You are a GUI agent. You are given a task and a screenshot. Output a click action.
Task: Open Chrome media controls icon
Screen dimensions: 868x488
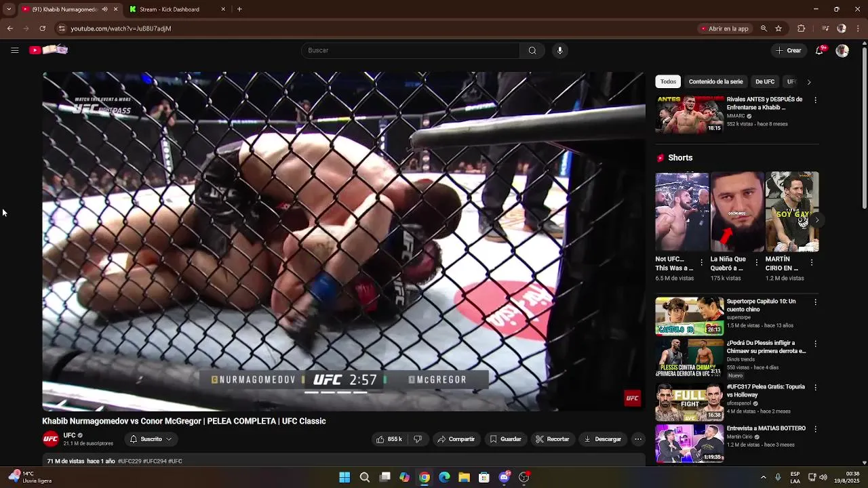tap(825, 28)
